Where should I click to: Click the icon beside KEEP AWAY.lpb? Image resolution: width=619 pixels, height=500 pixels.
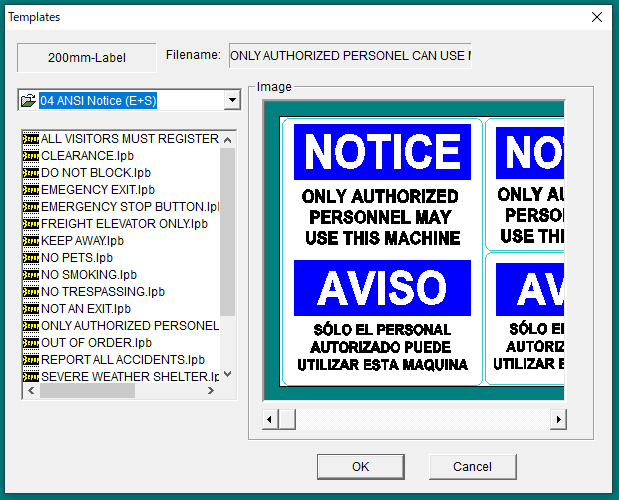(30, 241)
